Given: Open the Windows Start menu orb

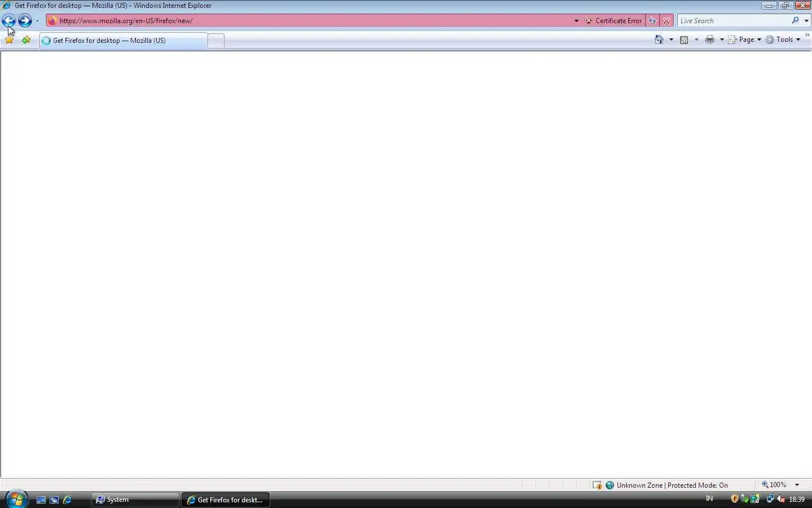Looking at the screenshot, I should 16,499.
